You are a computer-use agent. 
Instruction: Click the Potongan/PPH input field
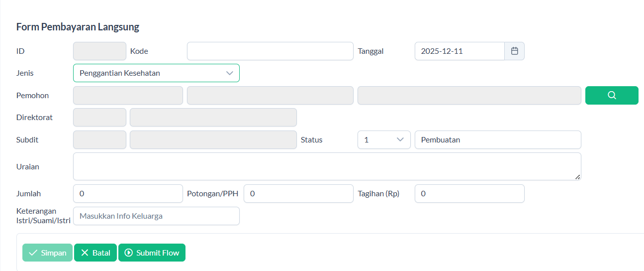[298, 193]
